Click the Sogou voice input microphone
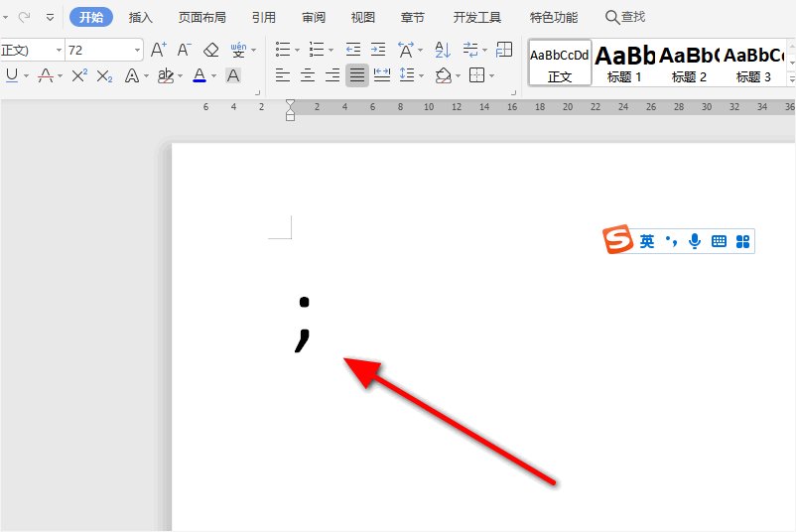 click(696, 241)
